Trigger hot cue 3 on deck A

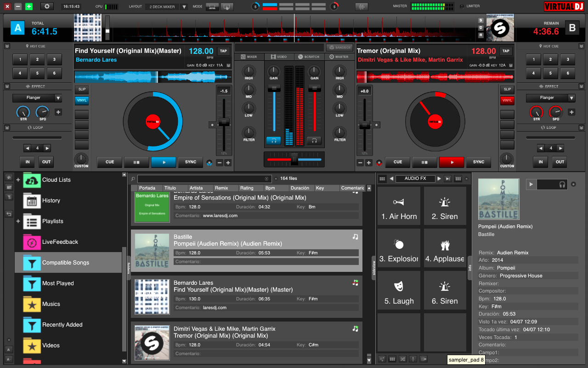[x=54, y=59]
